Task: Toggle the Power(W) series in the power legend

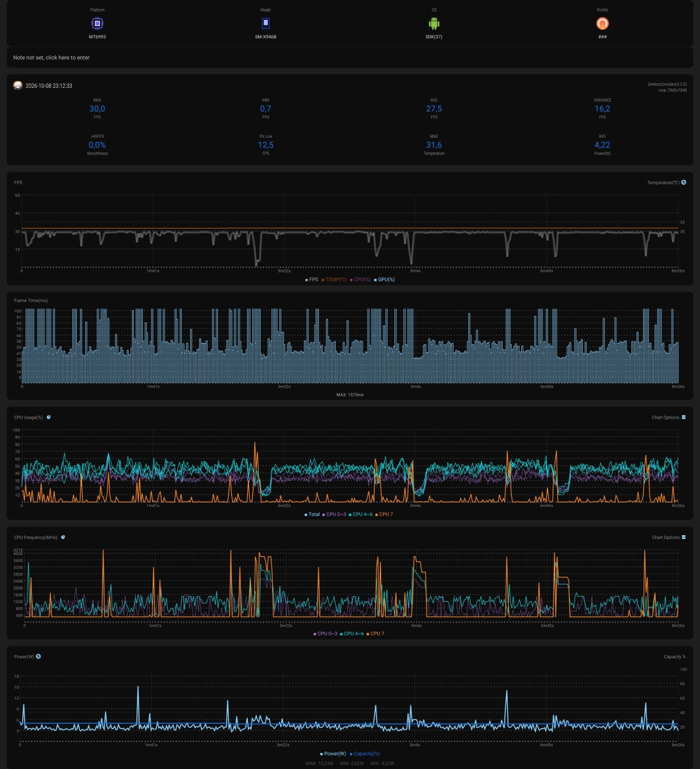Action: coord(333,754)
